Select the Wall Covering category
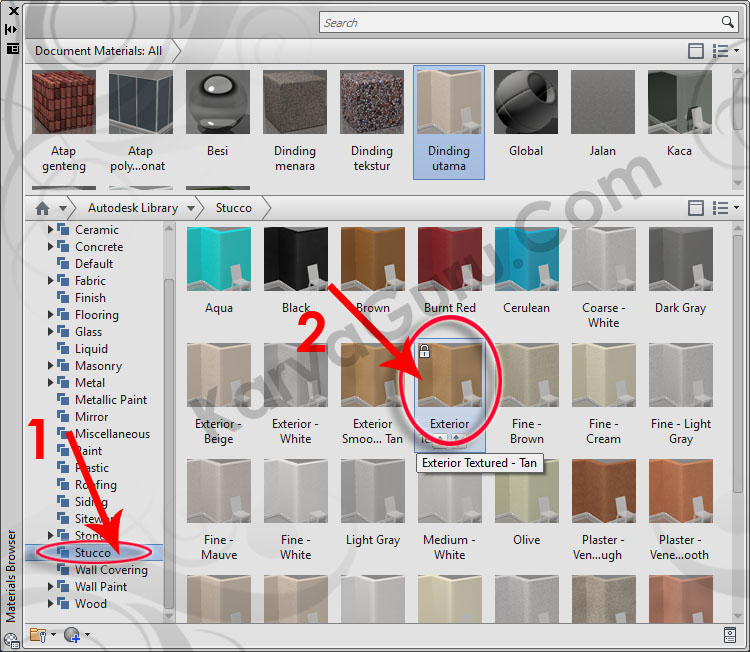The height and width of the screenshot is (652, 750). [111, 570]
